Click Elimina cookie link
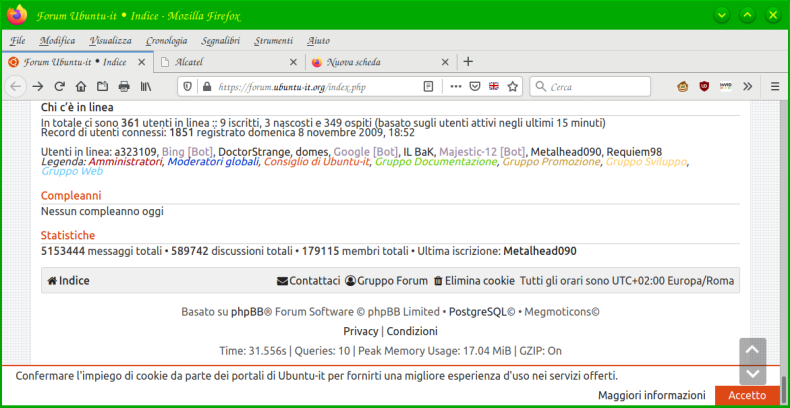Image resolution: width=790 pixels, height=408 pixels. pos(474,281)
